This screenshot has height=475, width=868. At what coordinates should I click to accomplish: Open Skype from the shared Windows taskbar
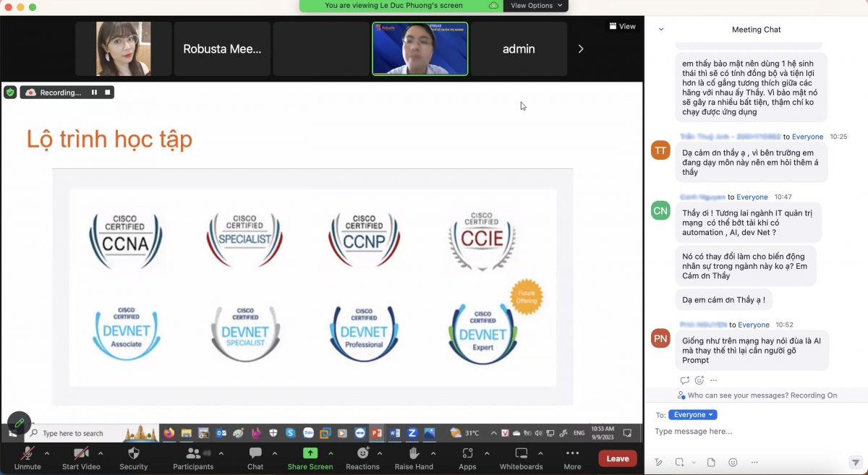pyautogui.click(x=291, y=433)
